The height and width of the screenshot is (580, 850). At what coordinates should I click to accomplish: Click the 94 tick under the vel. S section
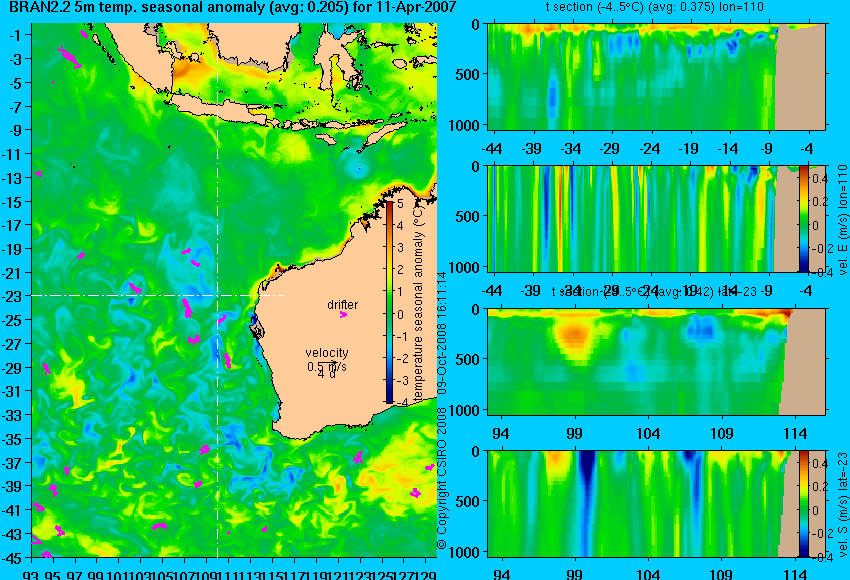[501, 574]
